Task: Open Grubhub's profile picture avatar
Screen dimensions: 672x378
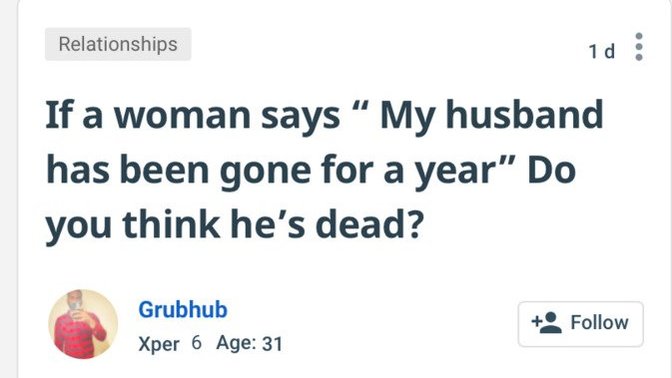Action: 83,324
